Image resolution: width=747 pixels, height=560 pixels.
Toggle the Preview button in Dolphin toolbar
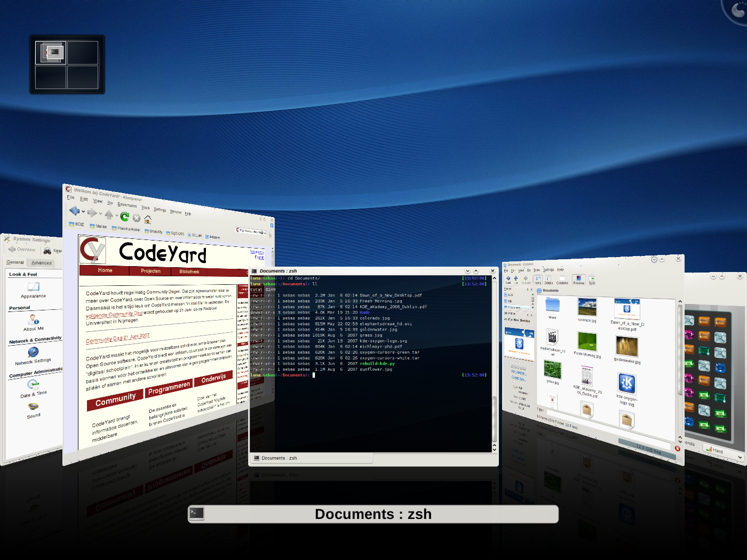(578, 279)
